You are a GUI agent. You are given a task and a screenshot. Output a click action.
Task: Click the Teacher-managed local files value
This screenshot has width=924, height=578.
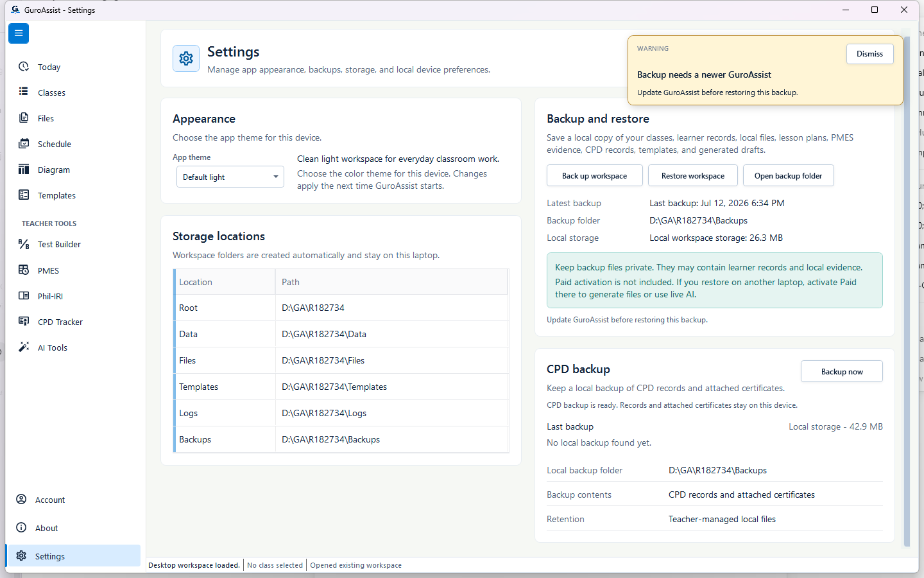coord(722,519)
